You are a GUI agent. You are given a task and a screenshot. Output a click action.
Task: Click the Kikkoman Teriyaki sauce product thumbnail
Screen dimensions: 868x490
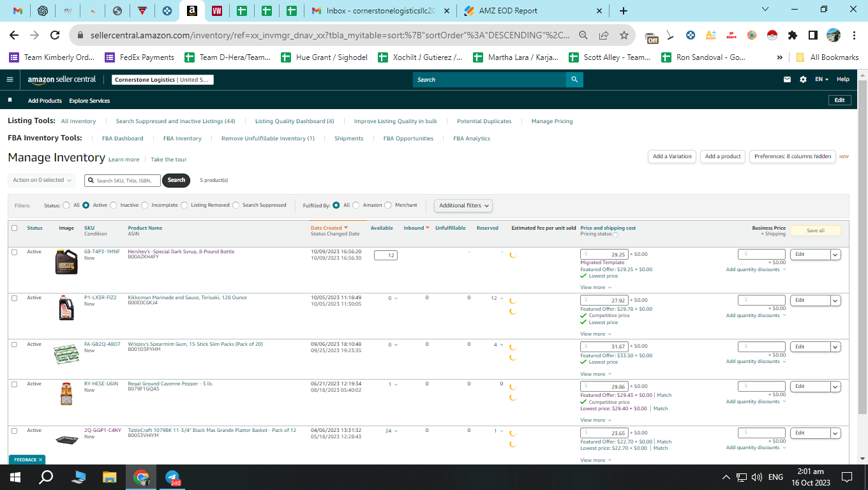point(66,308)
